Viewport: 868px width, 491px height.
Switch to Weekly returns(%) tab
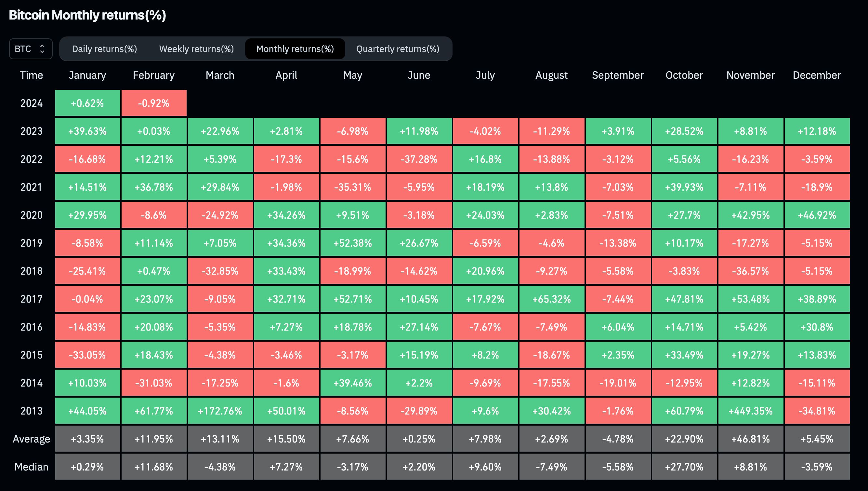pos(196,49)
